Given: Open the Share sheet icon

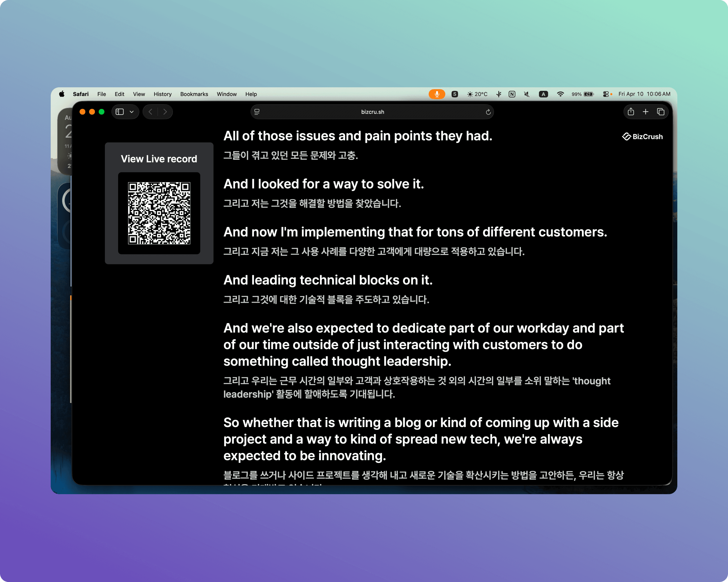Looking at the screenshot, I should [x=630, y=112].
